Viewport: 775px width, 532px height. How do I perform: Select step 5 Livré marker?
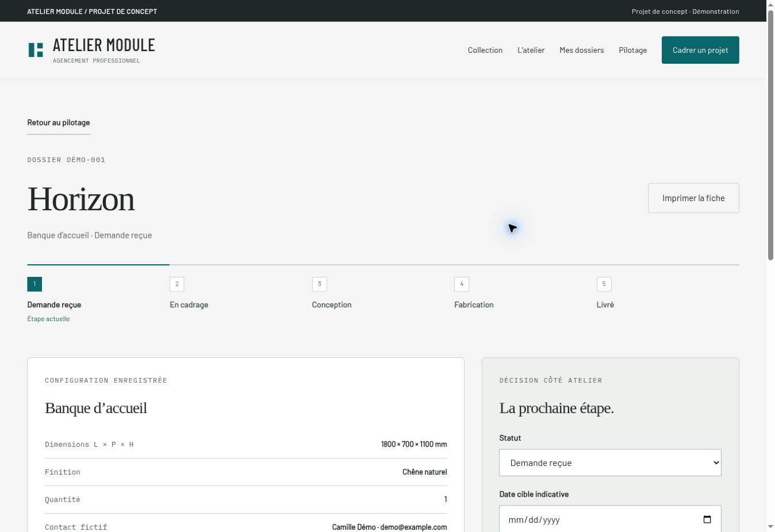(604, 284)
